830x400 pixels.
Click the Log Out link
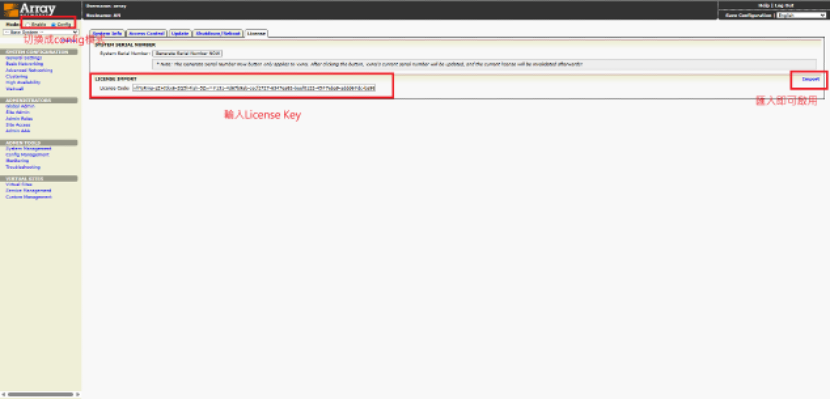click(x=784, y=5)
